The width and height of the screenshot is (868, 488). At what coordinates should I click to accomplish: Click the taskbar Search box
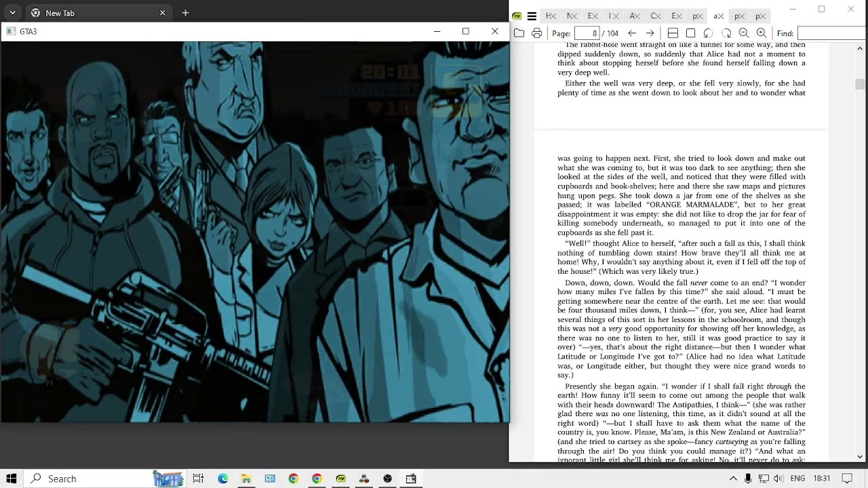click(105, 479)
